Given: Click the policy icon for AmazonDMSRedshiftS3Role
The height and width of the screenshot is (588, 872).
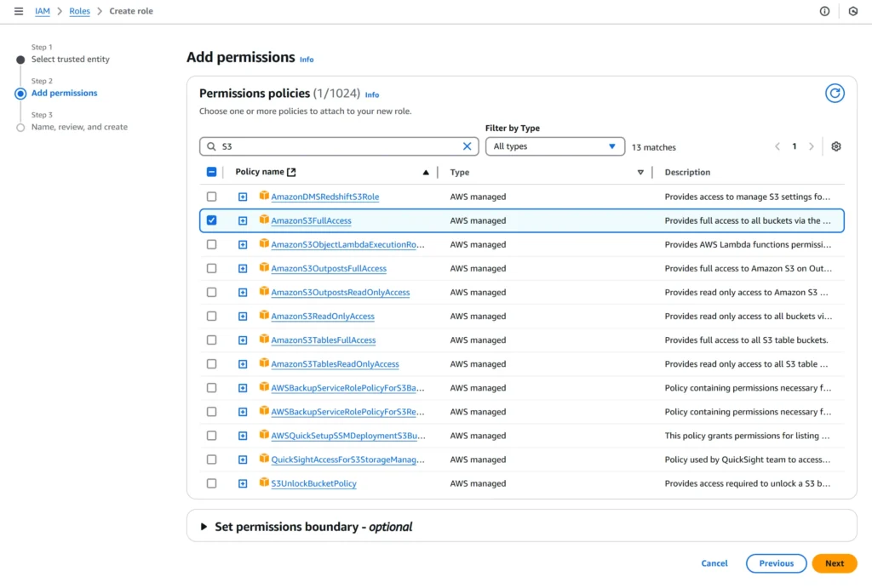Looking at the screenshot, I should click(264, 196).
